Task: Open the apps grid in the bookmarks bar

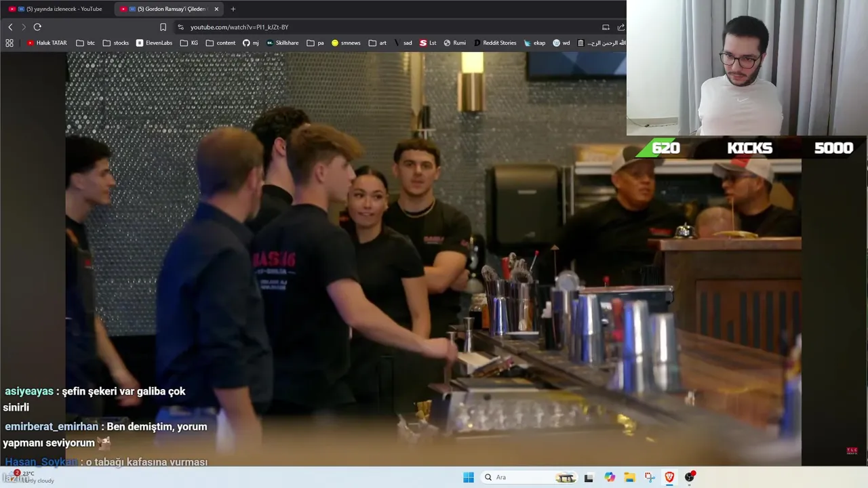Action: (9, 43)
